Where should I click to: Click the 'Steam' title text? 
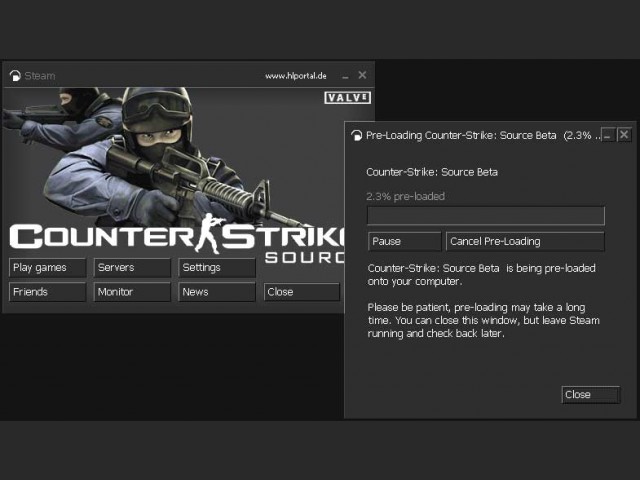tap(40, 76)
